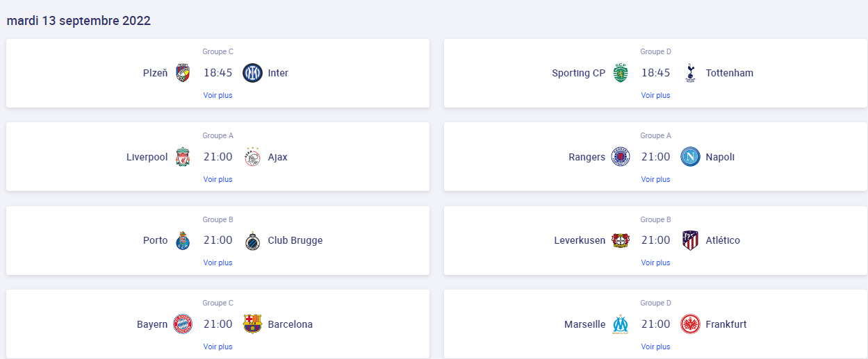Click the Ajax club logo

(x=252, y=157)
